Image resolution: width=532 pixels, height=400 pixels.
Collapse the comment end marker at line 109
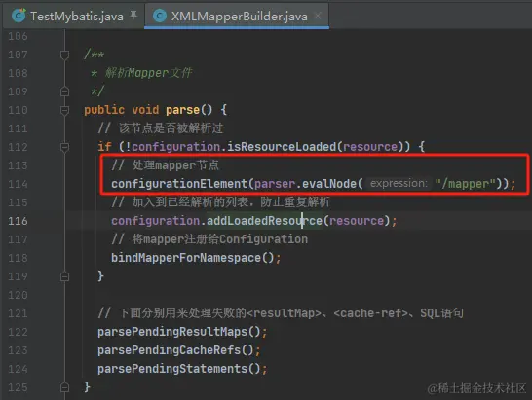click(65, 91)
